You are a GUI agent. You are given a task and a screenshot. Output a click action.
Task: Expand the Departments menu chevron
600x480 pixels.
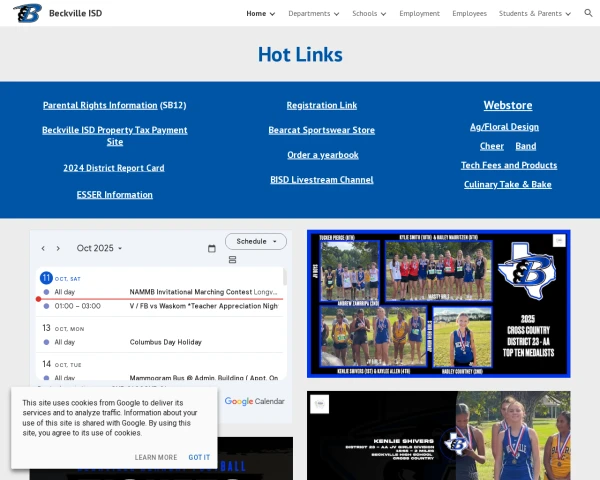336,14
